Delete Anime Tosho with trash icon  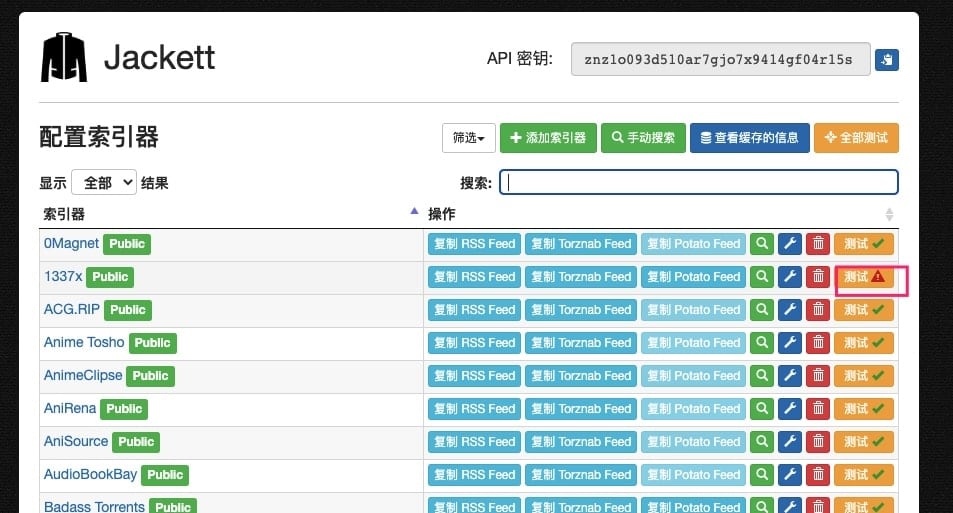coord(818,343)
